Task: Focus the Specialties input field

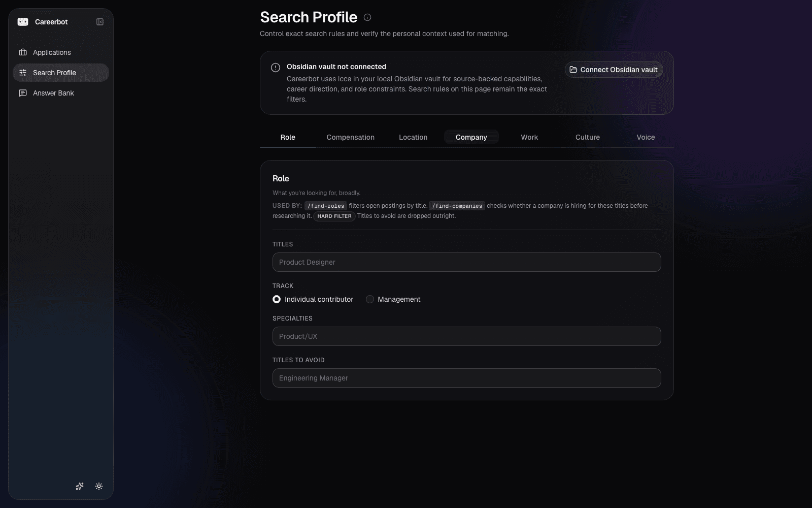Action: (x=467, y=336)
